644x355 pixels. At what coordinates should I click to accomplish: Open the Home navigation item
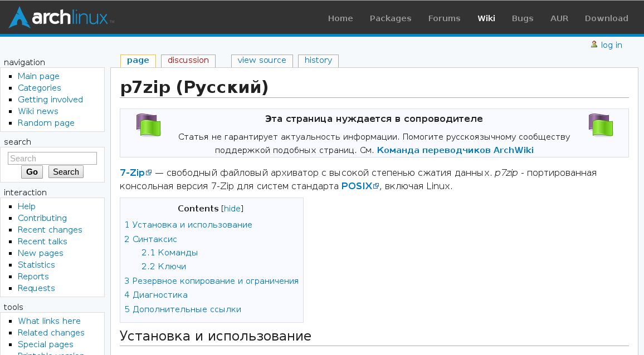[x=340, y=18]
